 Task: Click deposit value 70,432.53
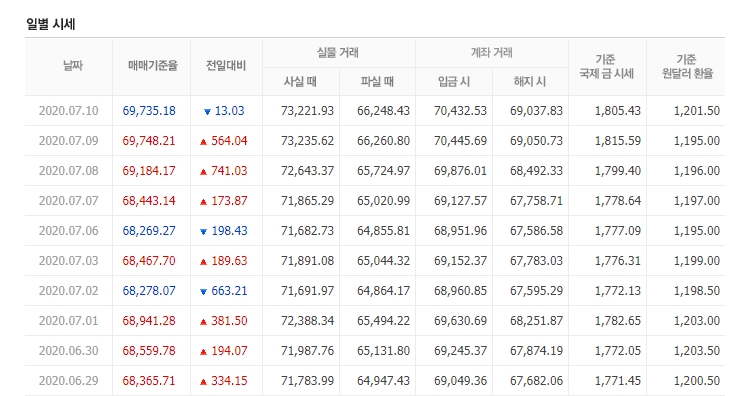click(460, 111)
